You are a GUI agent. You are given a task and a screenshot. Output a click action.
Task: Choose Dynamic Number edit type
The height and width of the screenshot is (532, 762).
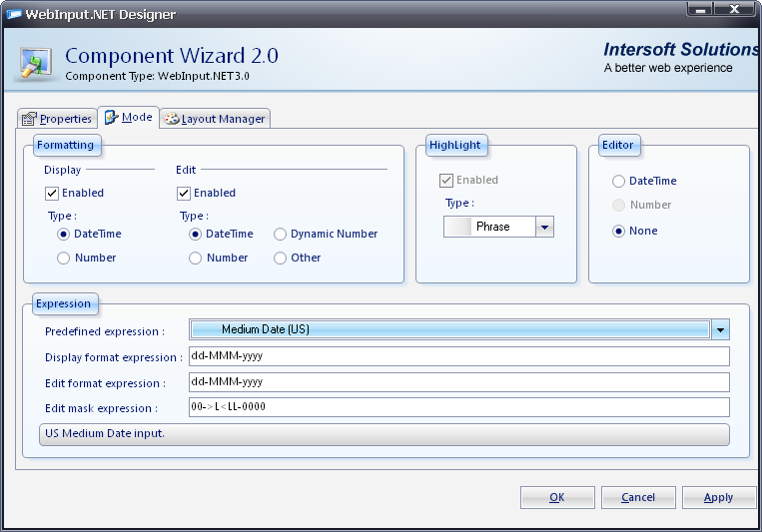click(281, 235)
